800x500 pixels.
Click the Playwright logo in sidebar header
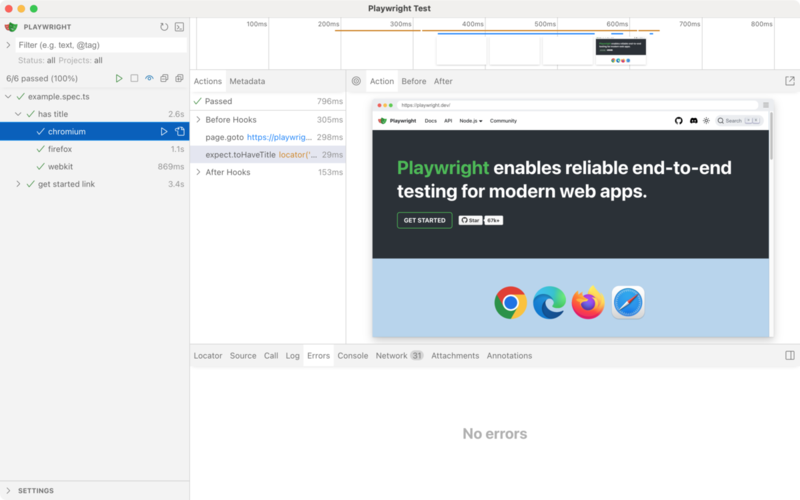11,27
